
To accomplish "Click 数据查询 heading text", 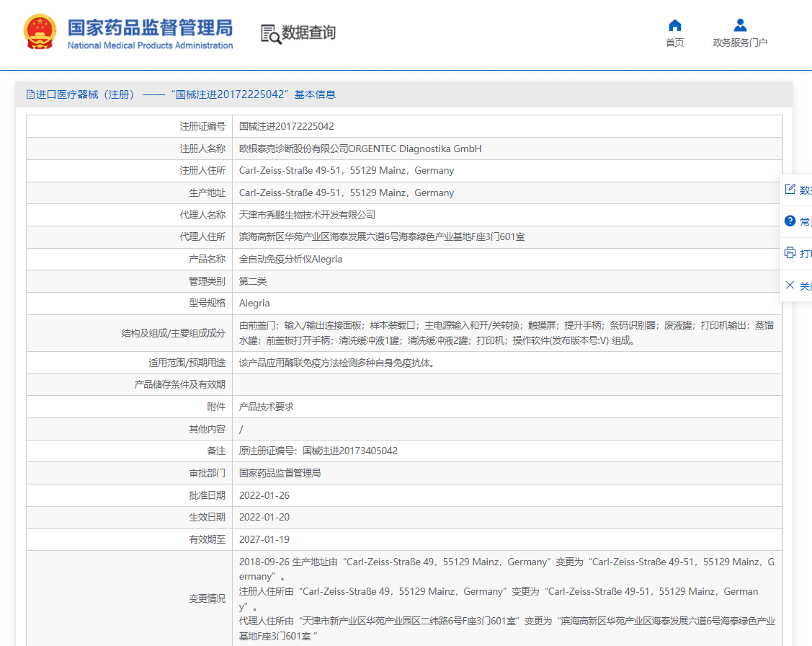I will click(308, 32).
